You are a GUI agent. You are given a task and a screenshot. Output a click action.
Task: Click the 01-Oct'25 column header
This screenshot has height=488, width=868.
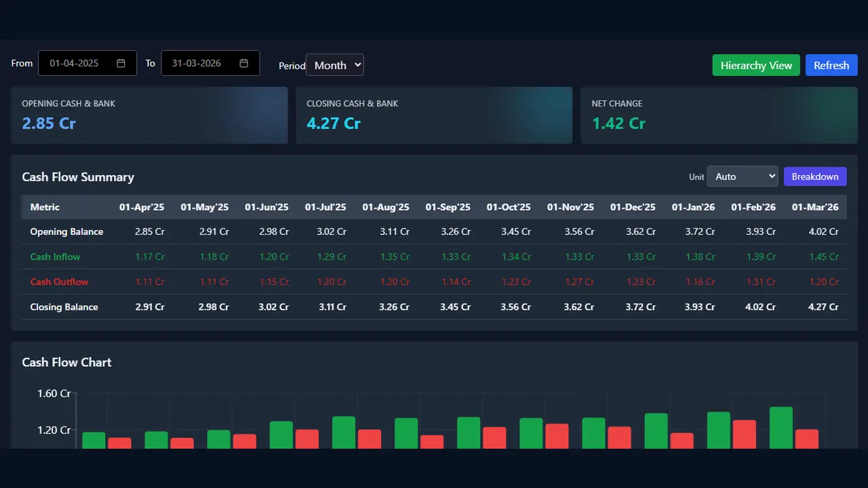509,207
